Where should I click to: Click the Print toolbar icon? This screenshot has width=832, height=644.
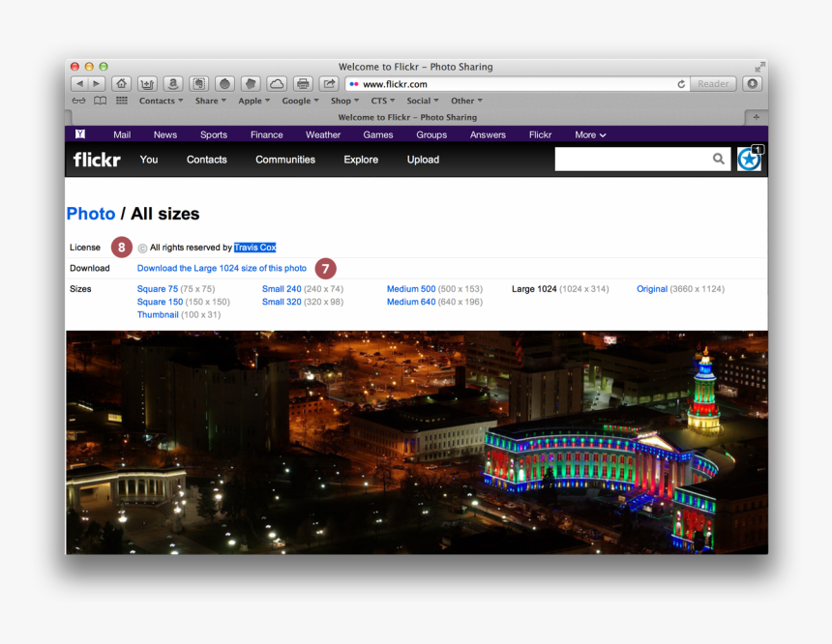pyautogui.click(x=303, y=84)
